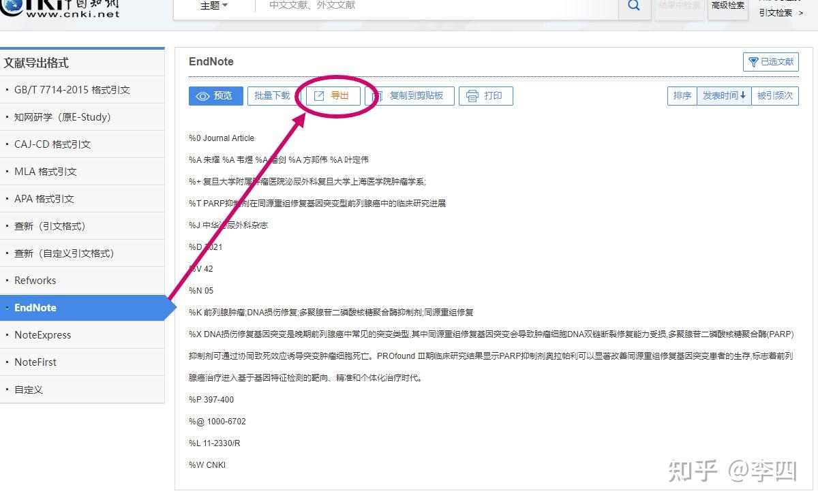This screenshot has height=504, width=818.
Task: Focus the 中文文献、外文文献 search box
Action: point(436,6)
